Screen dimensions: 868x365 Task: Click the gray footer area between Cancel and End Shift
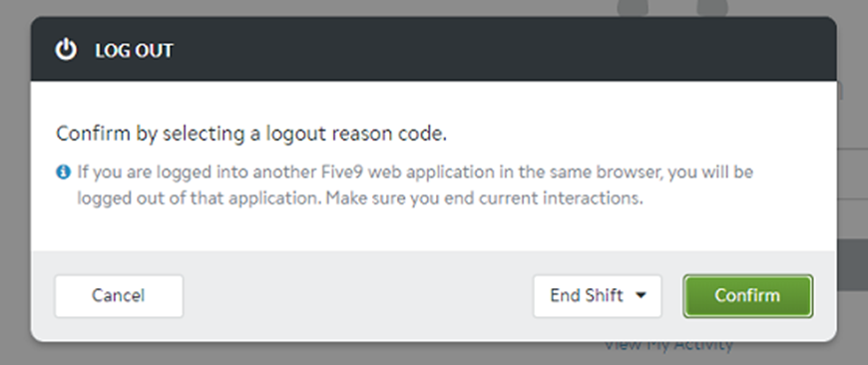click(x=357, y=296)
